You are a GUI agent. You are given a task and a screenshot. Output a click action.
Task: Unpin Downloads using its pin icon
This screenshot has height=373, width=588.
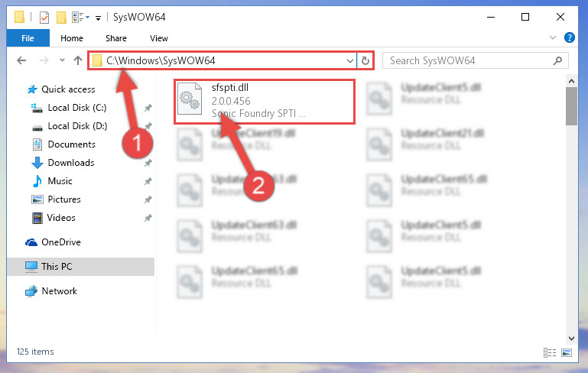148,163
